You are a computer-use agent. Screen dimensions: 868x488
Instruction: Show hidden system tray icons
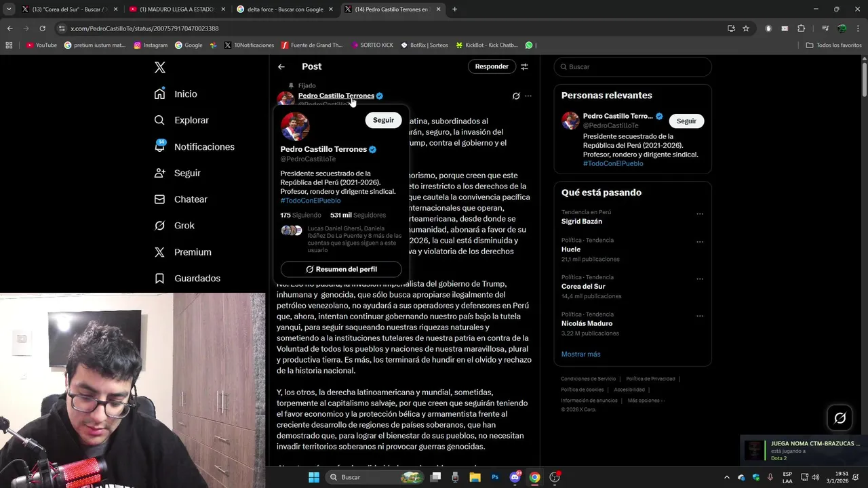point(727,477)
